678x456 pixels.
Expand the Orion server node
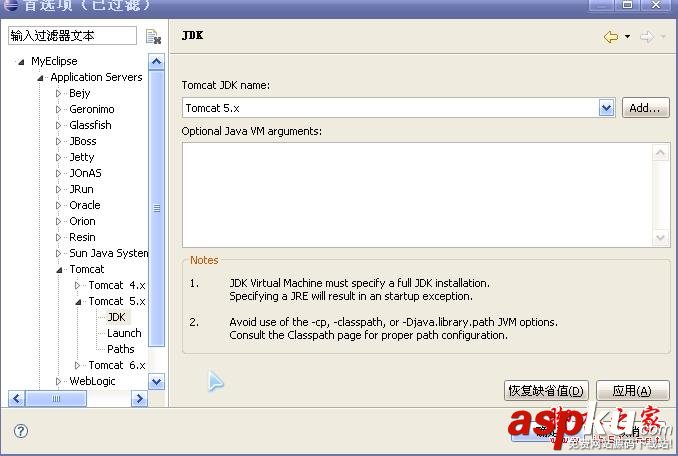[58, 221]
